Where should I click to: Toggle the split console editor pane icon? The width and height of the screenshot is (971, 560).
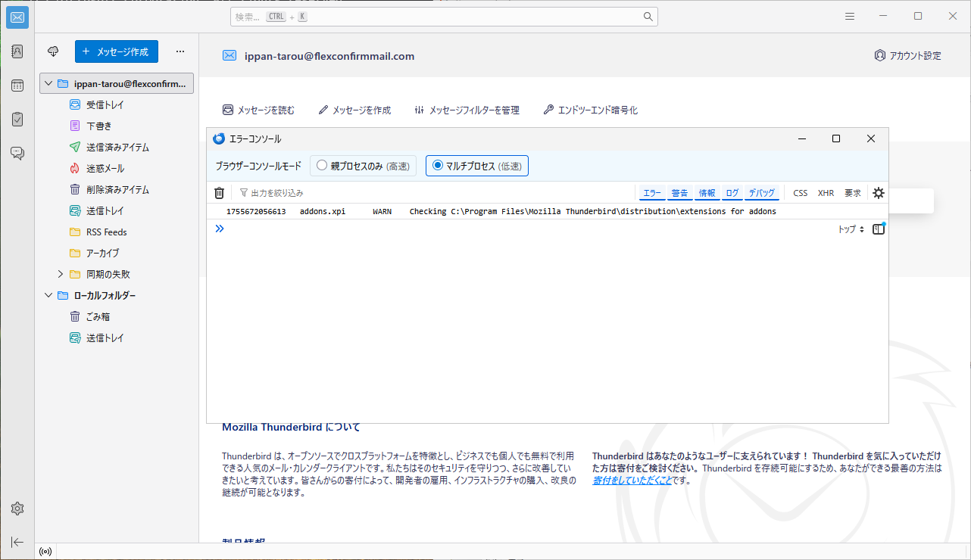point(879,228)
